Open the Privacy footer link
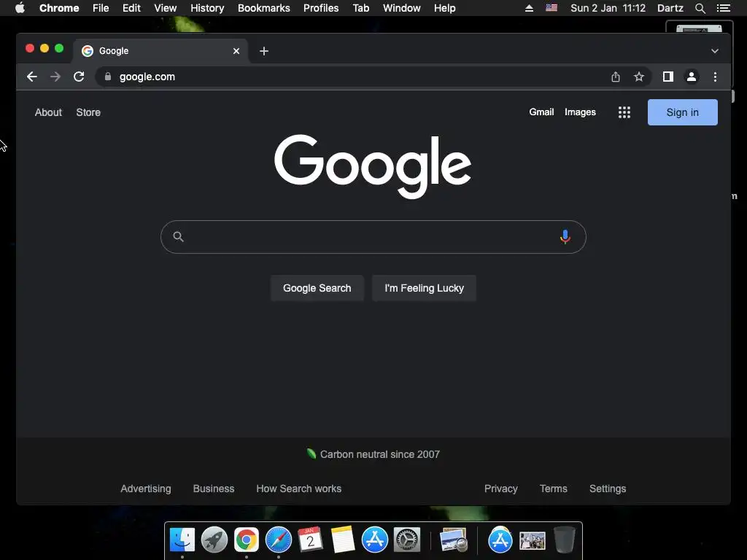The height and width of the screenshot is (560, 747). tap(500, 489)
